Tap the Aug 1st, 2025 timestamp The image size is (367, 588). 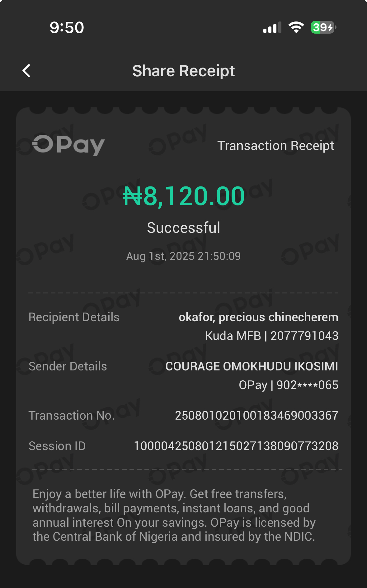[x=183, y=256]
